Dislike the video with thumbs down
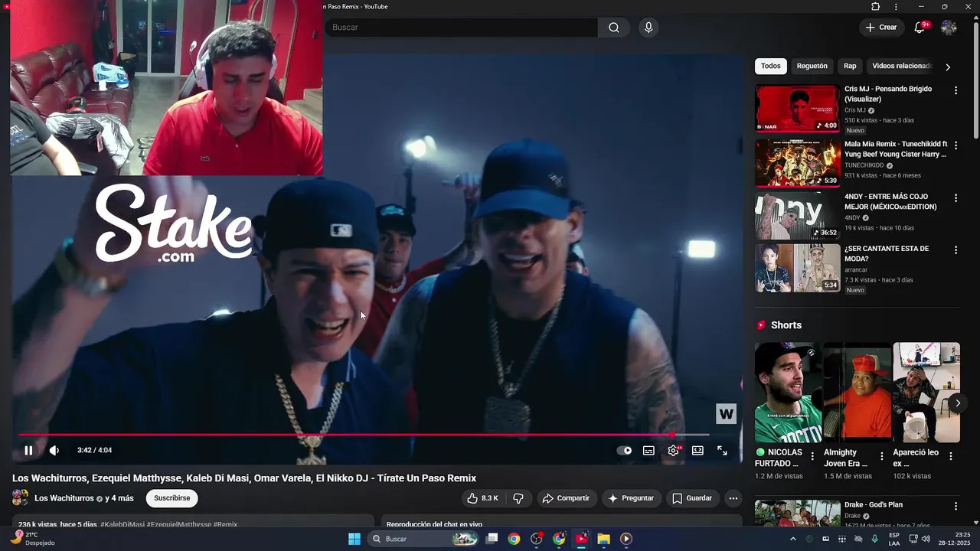This screenshot has height=551, width=980. 518,498
